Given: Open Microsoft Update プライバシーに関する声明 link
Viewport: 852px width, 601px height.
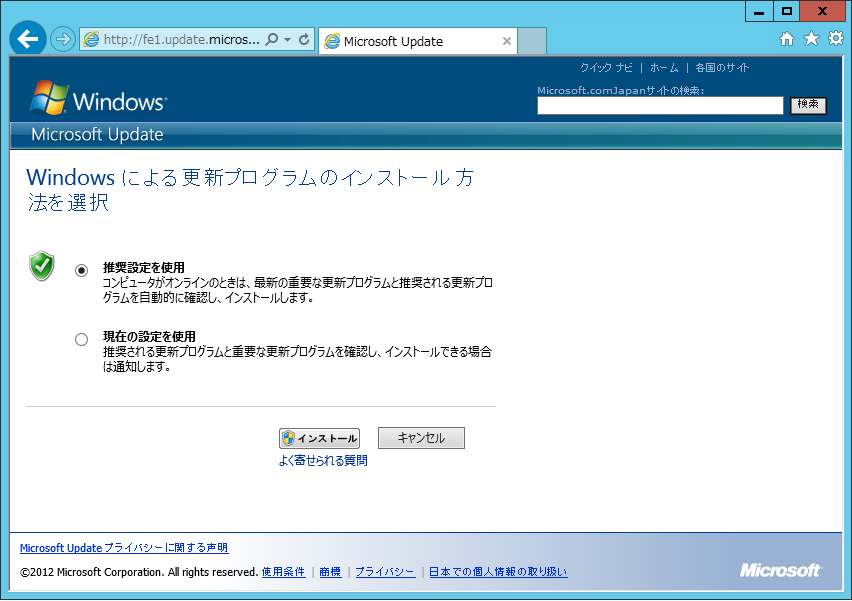Looking at the screenshot, I should [124, 548].
